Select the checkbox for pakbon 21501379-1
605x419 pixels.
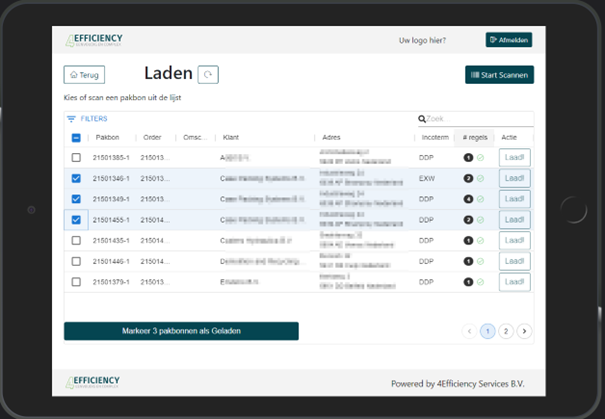(76, 282)
